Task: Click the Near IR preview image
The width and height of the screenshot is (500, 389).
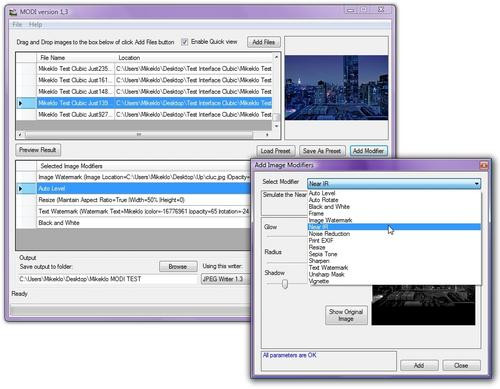Action: (x=423, y=305)
